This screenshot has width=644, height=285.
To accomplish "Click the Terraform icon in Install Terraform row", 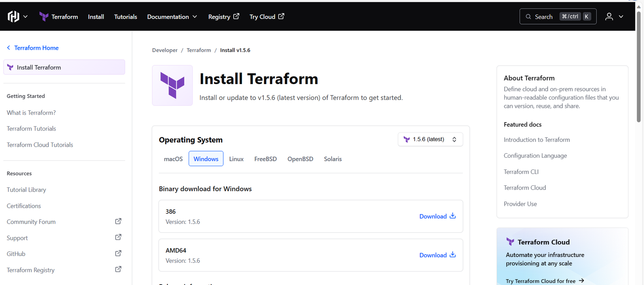I will pyautogui.click(x=10, y=67).
